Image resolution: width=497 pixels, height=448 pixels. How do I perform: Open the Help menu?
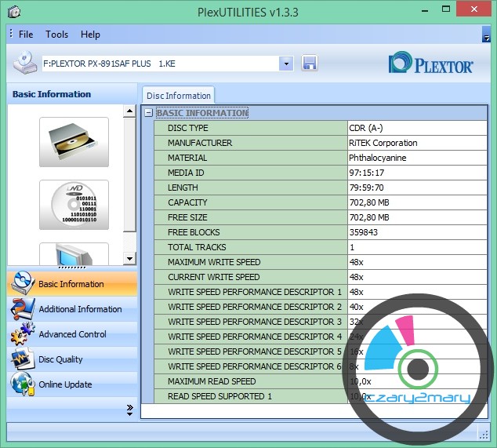(x=90, y=34)
